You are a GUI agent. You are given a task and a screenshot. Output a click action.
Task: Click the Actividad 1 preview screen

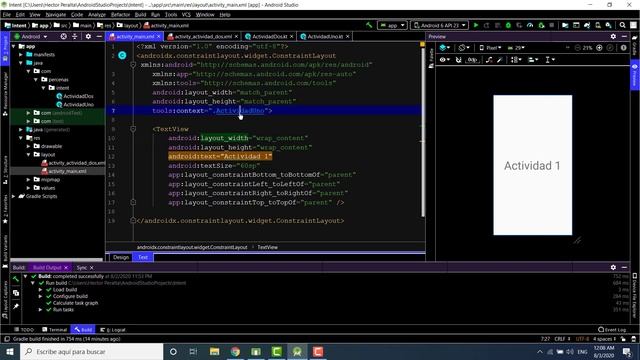[533, 165]
